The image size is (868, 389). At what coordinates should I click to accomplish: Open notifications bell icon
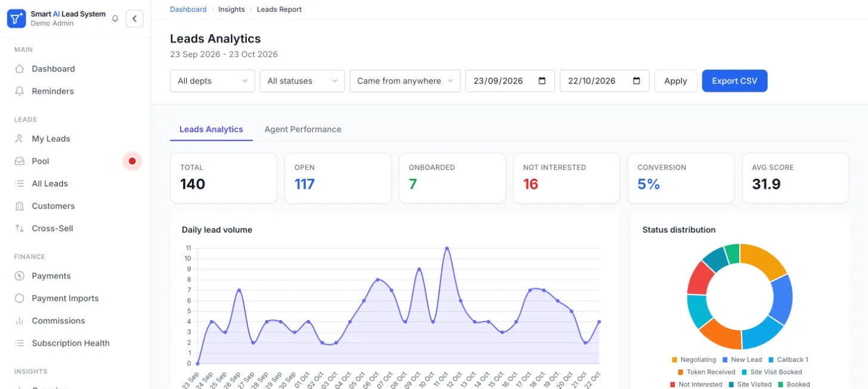point(115,19)
